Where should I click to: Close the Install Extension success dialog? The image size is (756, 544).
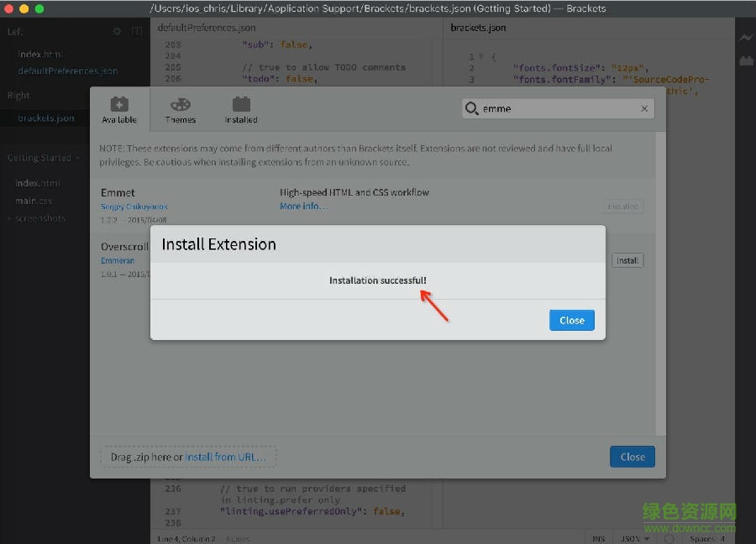(571, 321)
